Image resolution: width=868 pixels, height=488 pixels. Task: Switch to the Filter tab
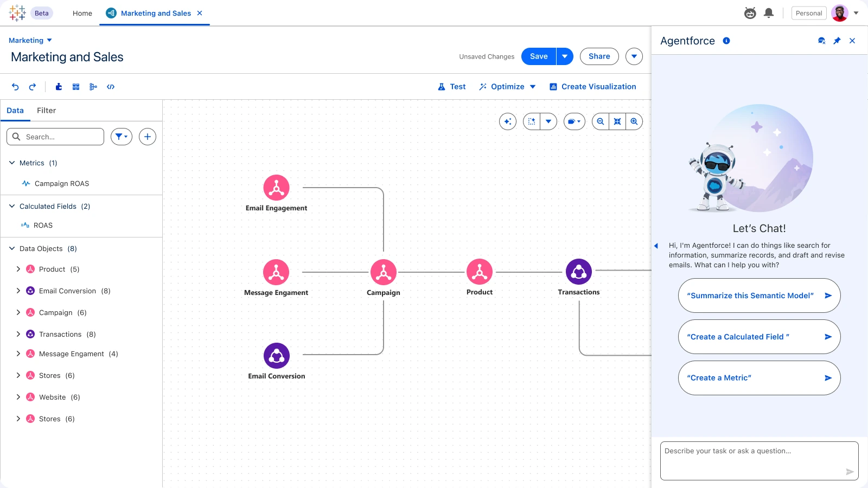tap(46, 111)
